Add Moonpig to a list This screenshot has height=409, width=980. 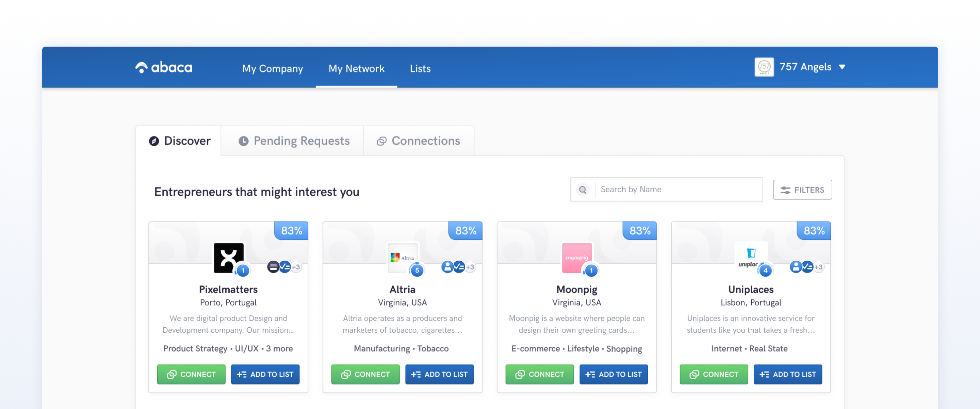pyautogui.click(x=613, y=374)
